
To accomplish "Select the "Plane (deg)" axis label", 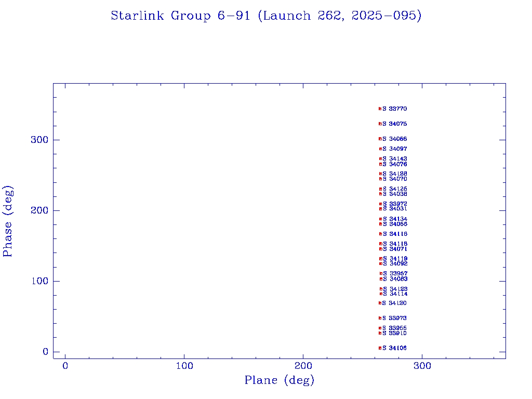I will coord(279,380).
